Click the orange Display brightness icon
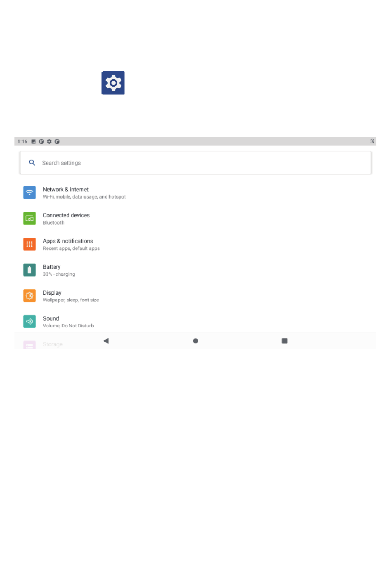This screenshot has height=570, width=392. point(29,296)
